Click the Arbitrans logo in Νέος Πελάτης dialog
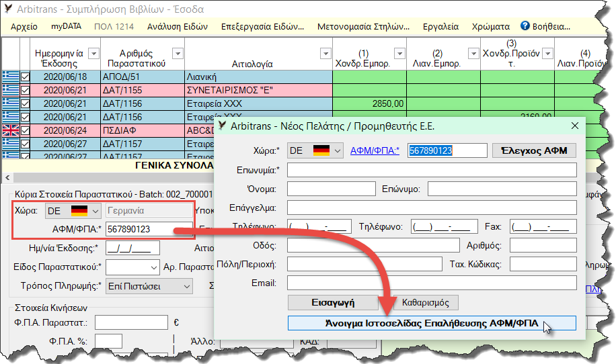Image resolution: width=616 pixels, height=364 pixels. (223, 126)
